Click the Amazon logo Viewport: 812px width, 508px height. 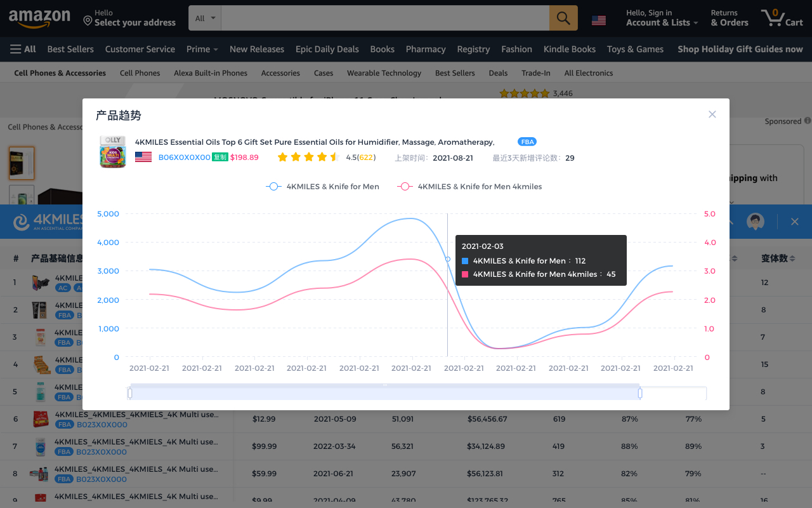(39, 18)
